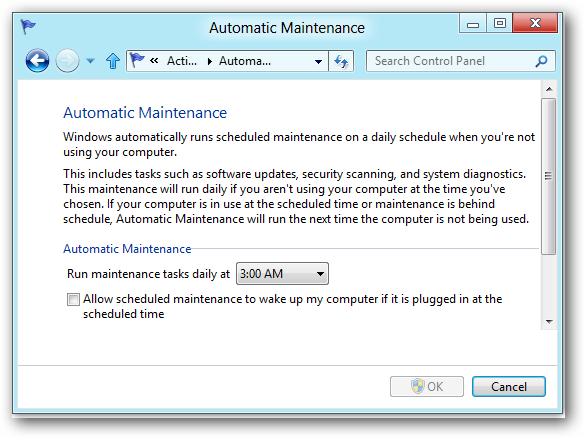Click in Search Control Panel field

pos(451,61)
